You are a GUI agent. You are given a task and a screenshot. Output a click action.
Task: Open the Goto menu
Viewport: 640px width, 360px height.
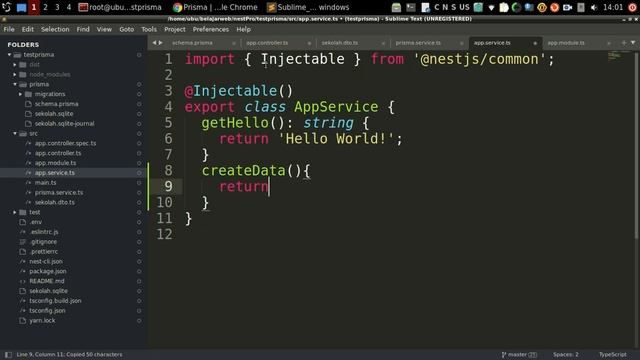(127, 29)
